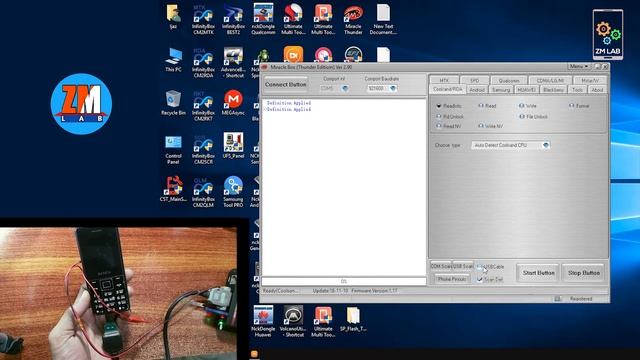Image resolution: width=640 pixels, height=360 pixels.
Task: Switch to the CDMA/LG/MI tab
Action: point(550,80)
